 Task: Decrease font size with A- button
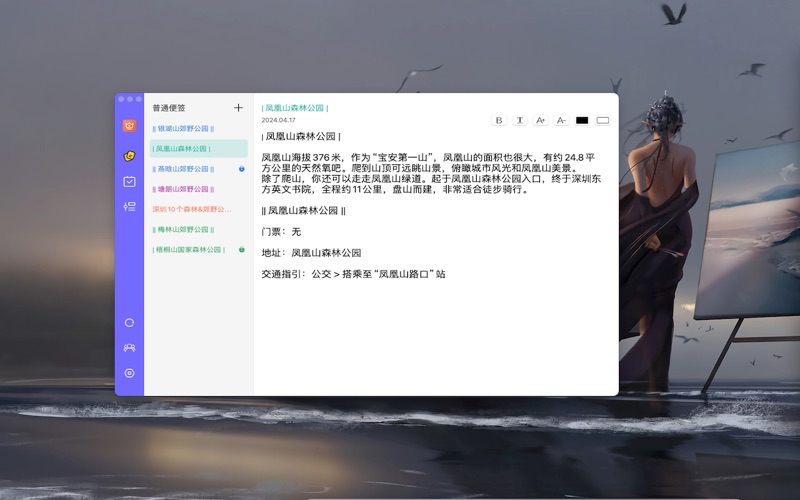[561, 120]
